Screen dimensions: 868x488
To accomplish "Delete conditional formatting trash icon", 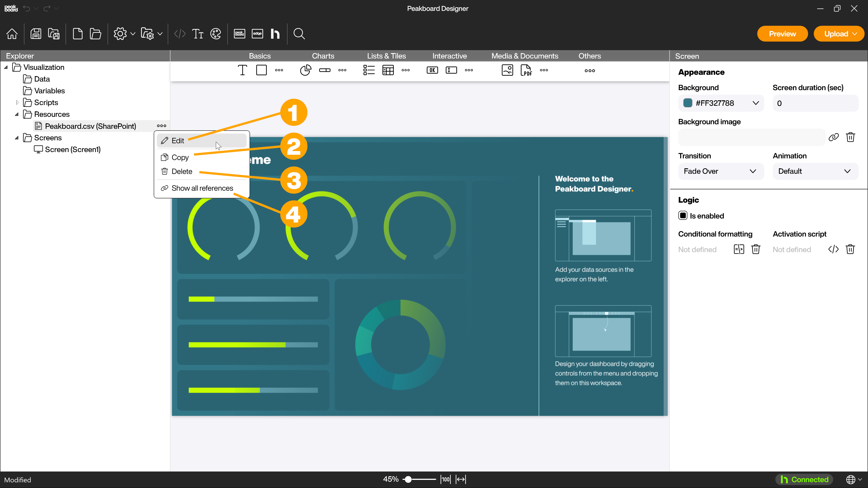I will point(756,249).
